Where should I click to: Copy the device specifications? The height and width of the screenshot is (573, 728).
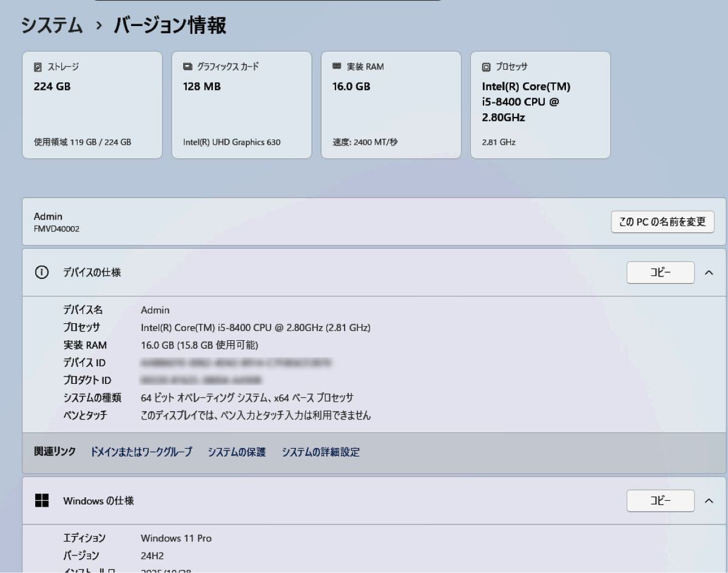[660, 273]
